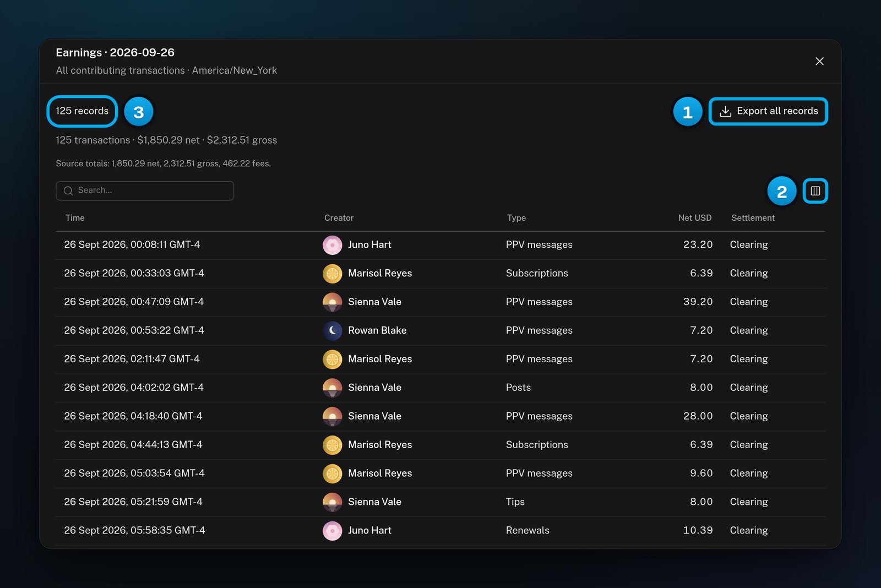Open the column visibility toggle icon

coord(815,191)
